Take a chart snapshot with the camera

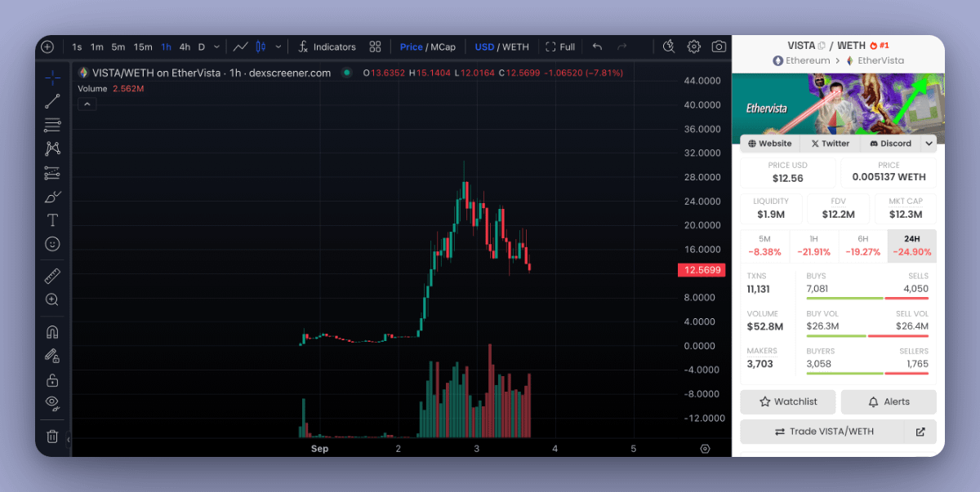[x=719, y=47]
